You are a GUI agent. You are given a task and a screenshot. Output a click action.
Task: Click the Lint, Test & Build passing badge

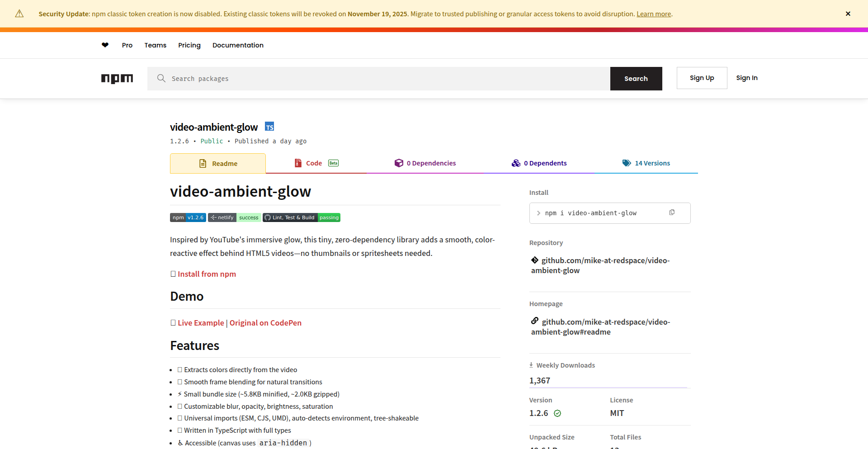pos(301,217)
